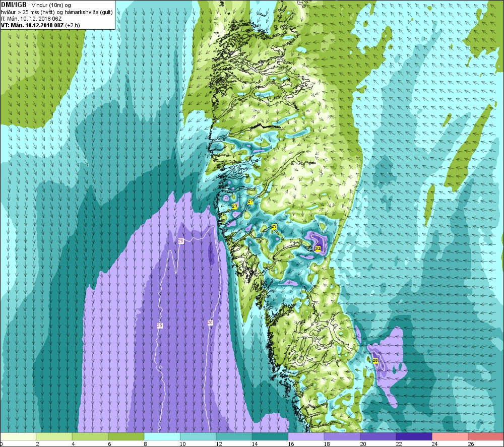Pick the 10–12 m/s turquoise legend swatch

click(198, 436)
